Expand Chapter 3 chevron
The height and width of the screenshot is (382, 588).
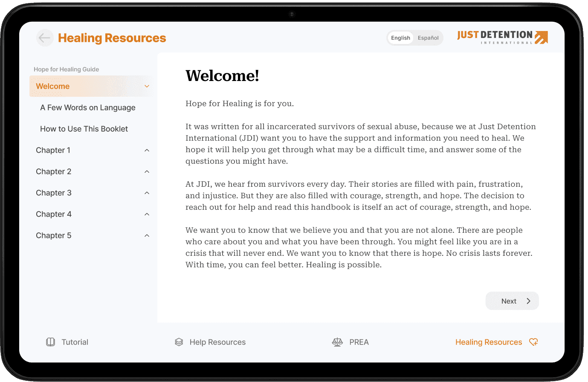click(x=147, y=193)
